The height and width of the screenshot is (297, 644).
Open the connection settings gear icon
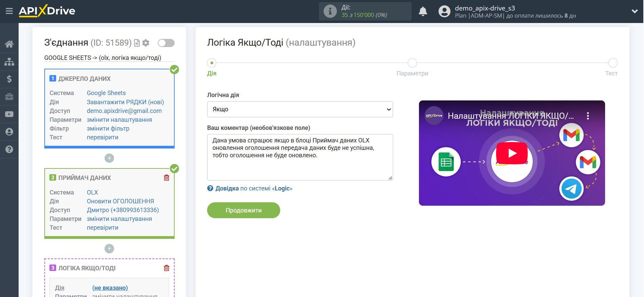[x=146, y=43]
